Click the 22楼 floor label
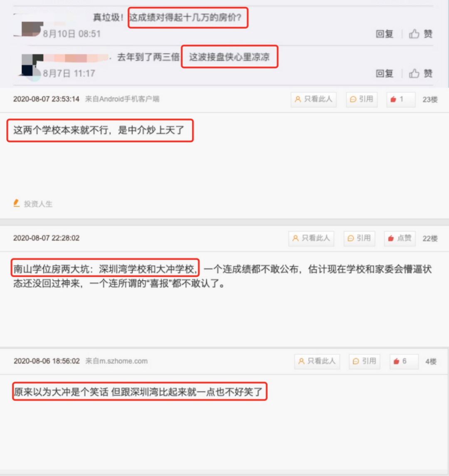 pos(430,238)
